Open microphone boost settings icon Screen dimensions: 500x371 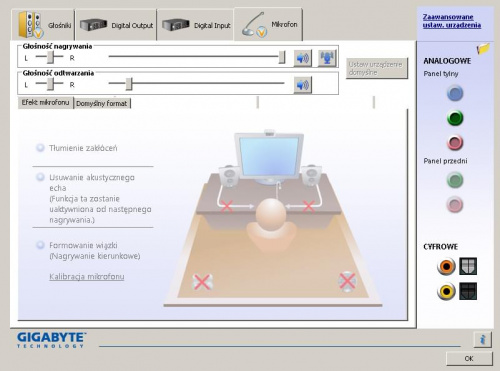click(x=327, y=58)
